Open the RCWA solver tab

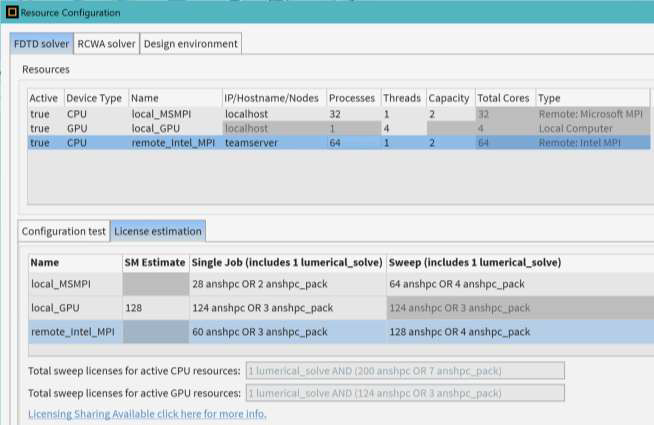(106, 44)
